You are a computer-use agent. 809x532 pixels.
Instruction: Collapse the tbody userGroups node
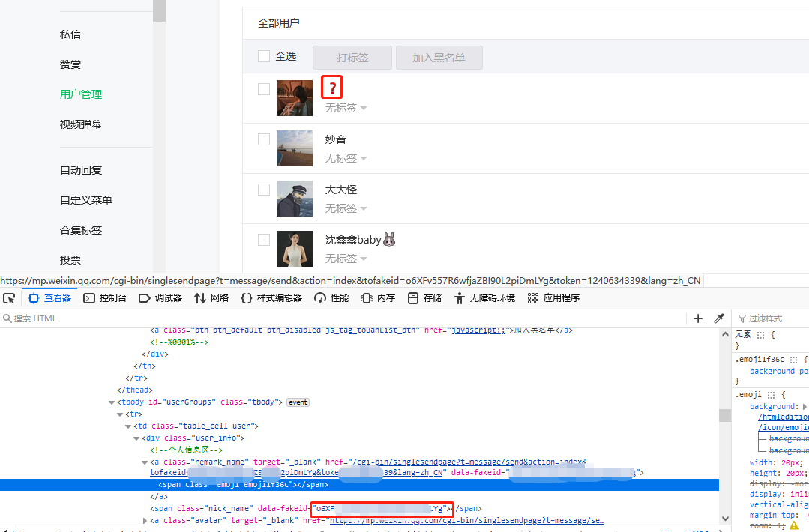pos(112,402)
